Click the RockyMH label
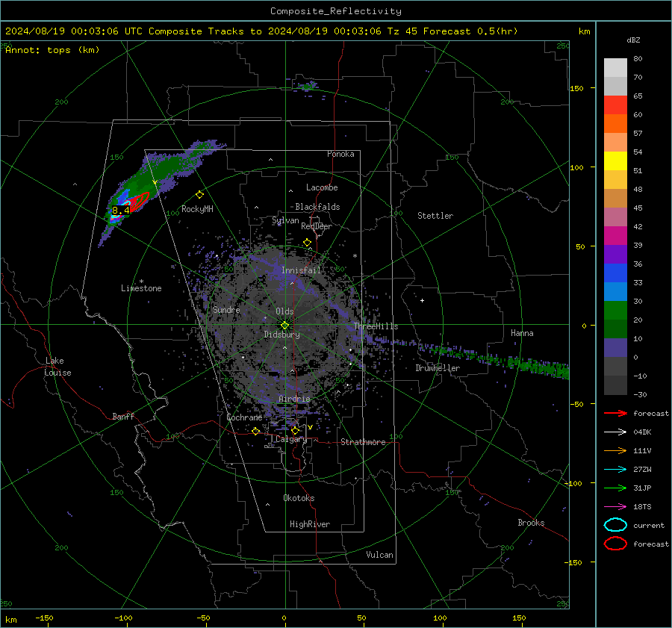The image size is (672, 628). [197, 209]
